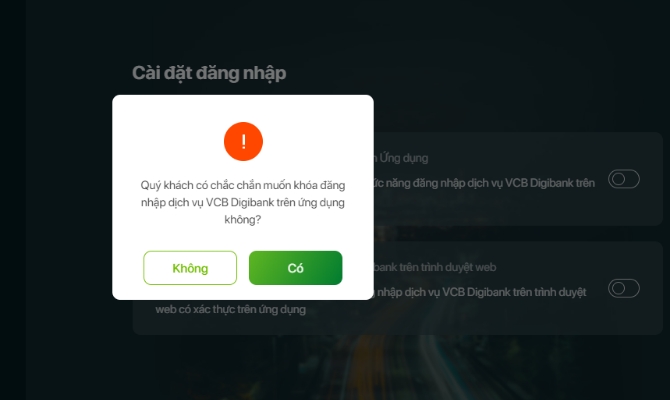Click the word không? ending the dialog message
Screen dimensions: 670x400
pos(243,220)
